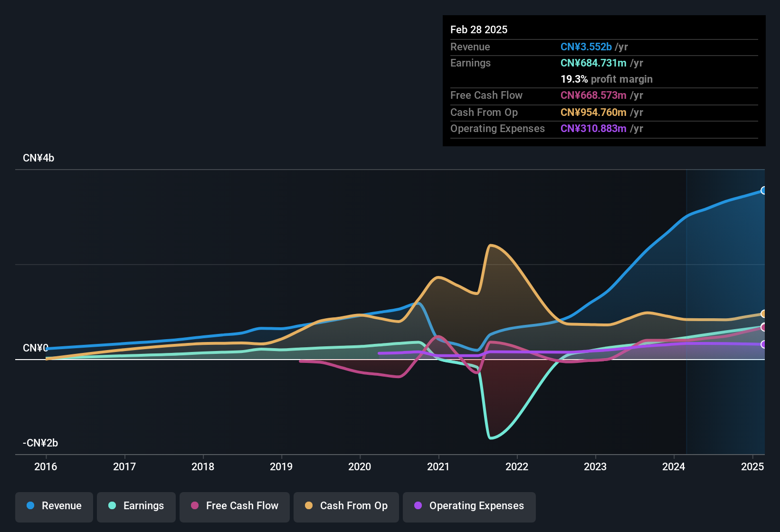The width and height of the screenshot is (780, 532).
Task: Expand the Free Cash Flow legend entry
Action: pyautogui.click(x=234, y=506)
